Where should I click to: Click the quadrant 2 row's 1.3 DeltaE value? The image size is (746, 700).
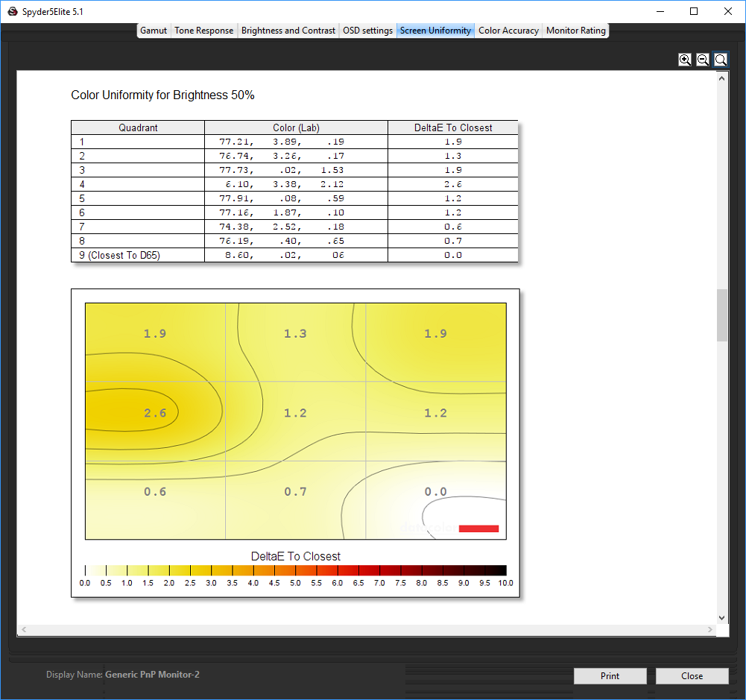(453, 156)
